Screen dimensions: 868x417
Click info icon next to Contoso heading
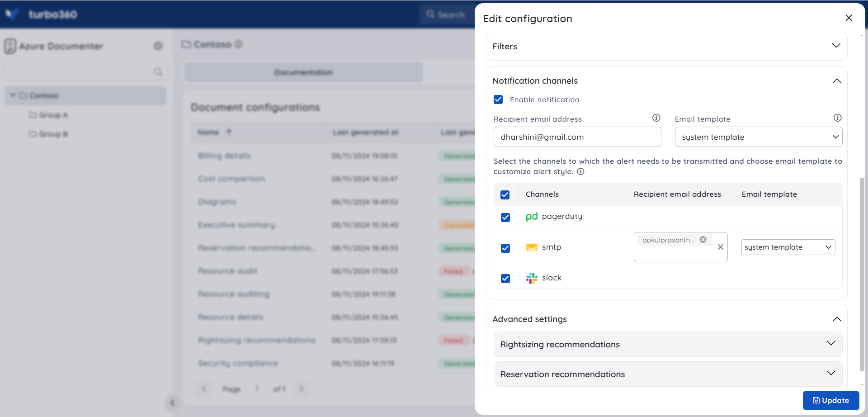[239, 44]
